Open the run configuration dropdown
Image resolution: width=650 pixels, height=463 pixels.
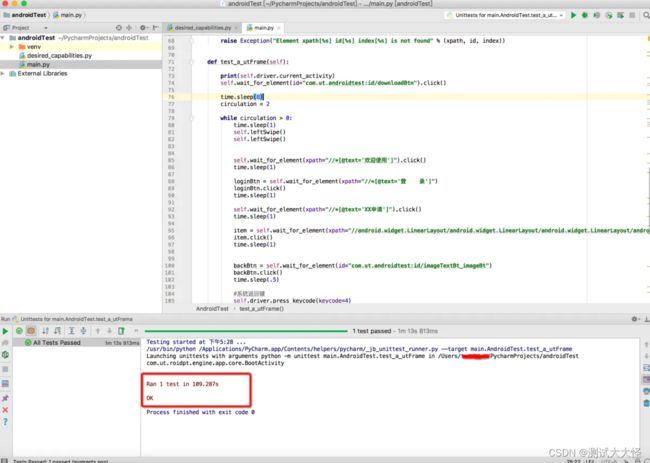click(506, 15)
